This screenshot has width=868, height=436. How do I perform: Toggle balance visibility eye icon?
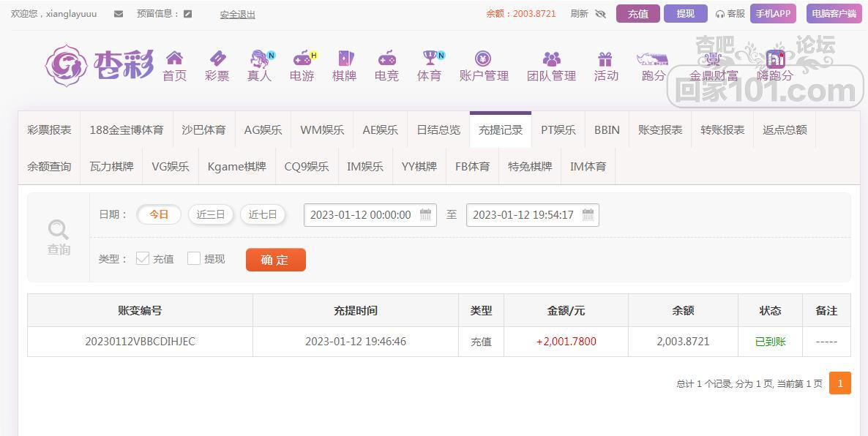(601, 14)
